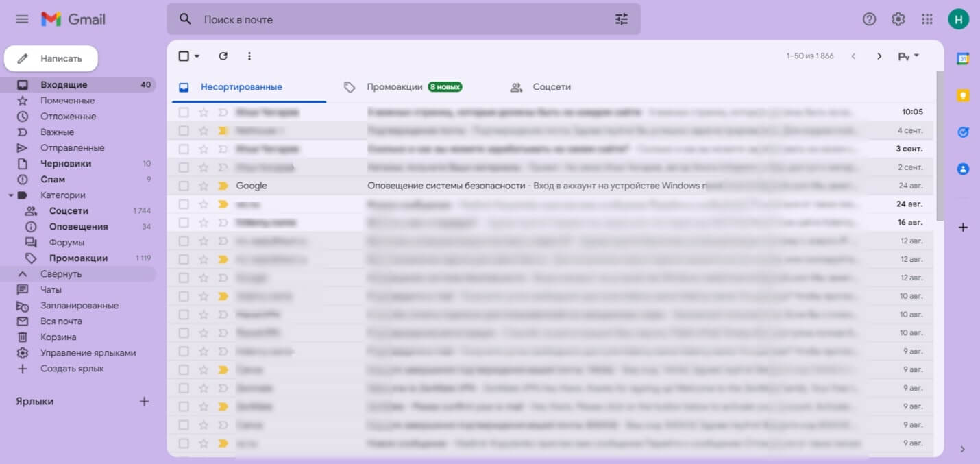The width and height of the screenshot is (980, 464).
Task: Open the account avatar with letter H
Action: [x=959, y=19]
